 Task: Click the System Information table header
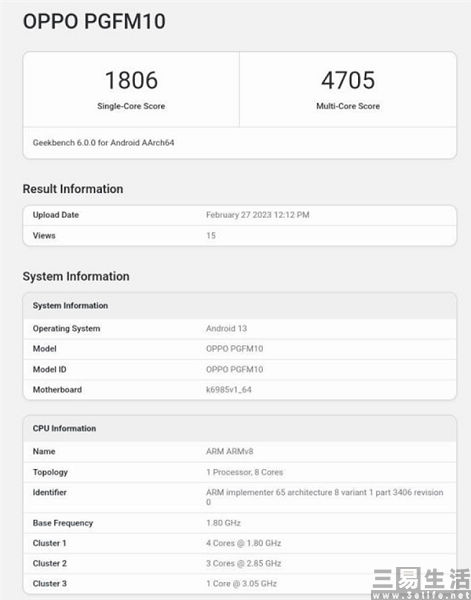tap(70, 306)
